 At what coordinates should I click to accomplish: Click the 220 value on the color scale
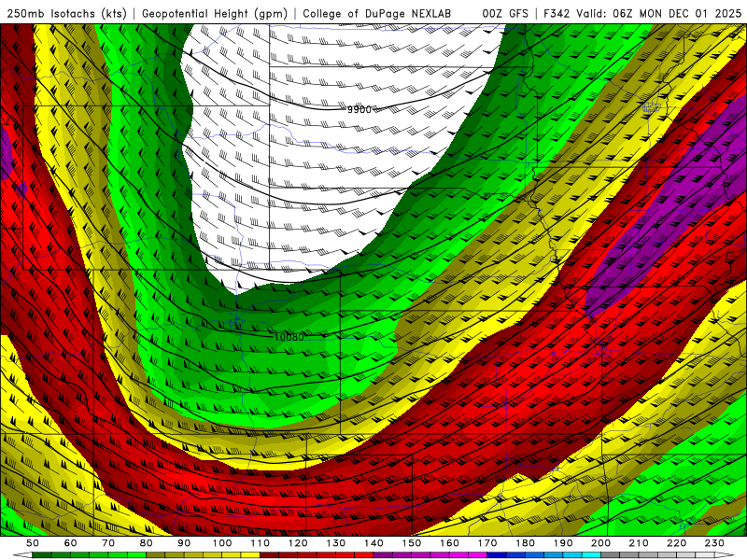tap(676, 543)
